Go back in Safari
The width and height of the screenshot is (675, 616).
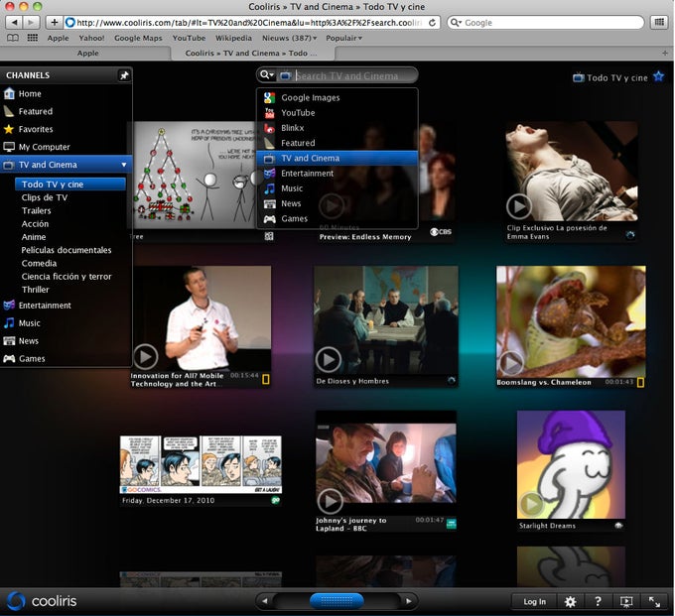pyautogui.click(x=15, y=22)
